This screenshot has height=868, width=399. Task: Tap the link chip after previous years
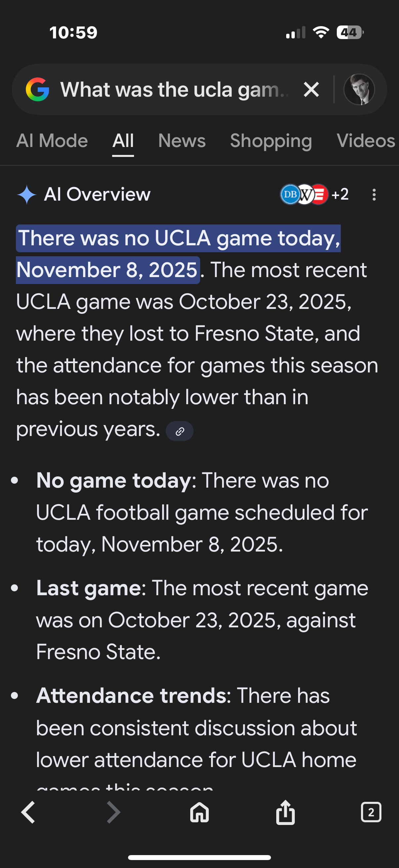pyautogui.click(x=179, y=431)
